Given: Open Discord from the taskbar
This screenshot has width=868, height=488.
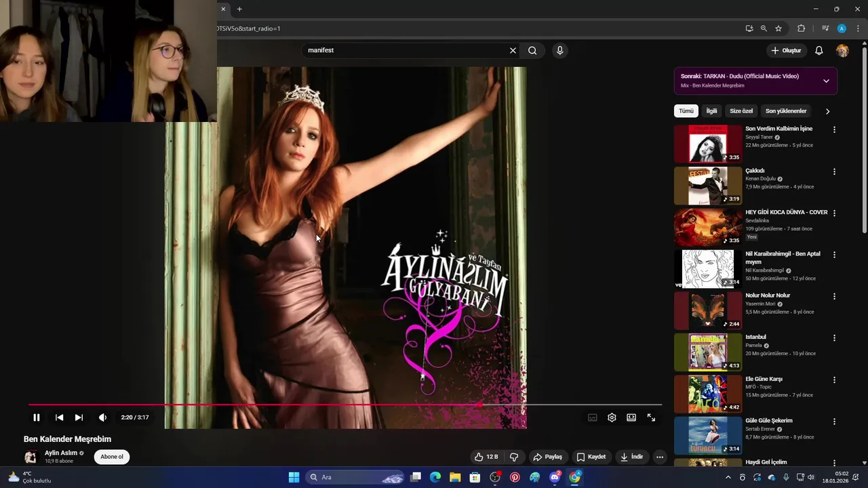Looking at the screenshot, I should [555, 477].
